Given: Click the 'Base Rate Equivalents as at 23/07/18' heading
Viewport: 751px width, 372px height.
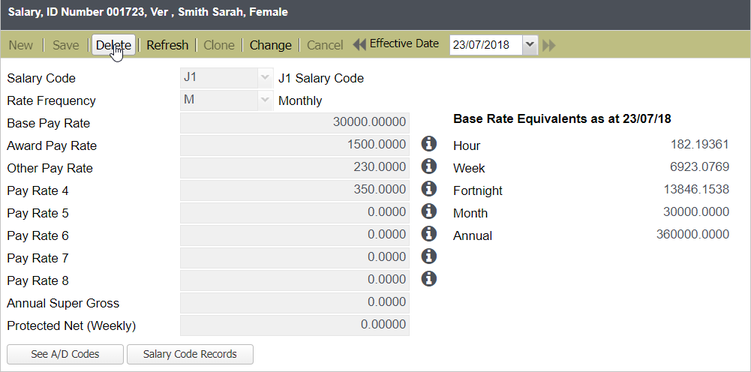Looking at the screenshot, I should 562,119.
